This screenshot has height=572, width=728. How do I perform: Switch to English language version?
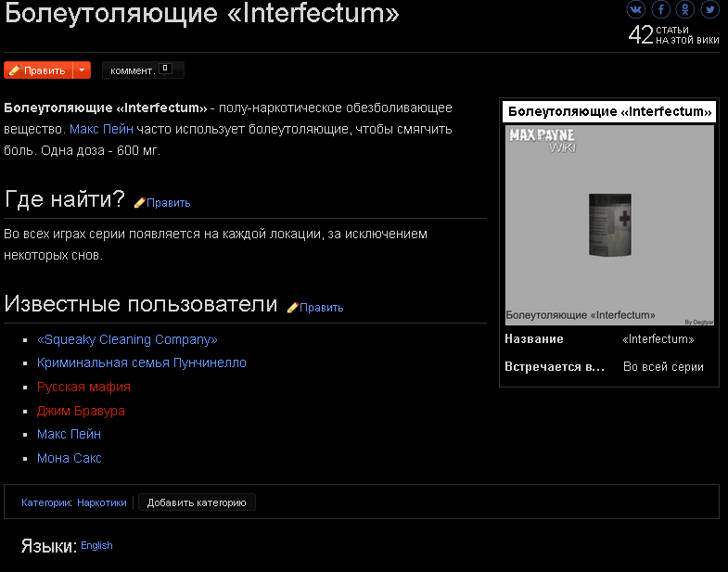(x=96, y=545)
